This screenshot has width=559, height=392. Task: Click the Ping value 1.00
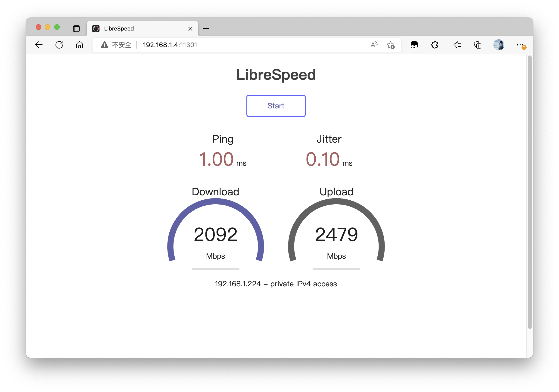216,159
